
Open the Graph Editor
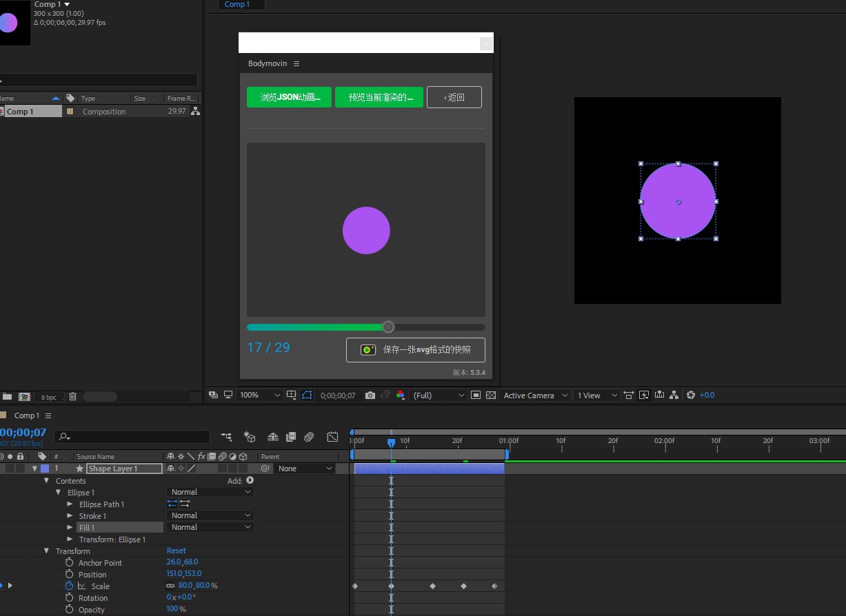(332, 436)
